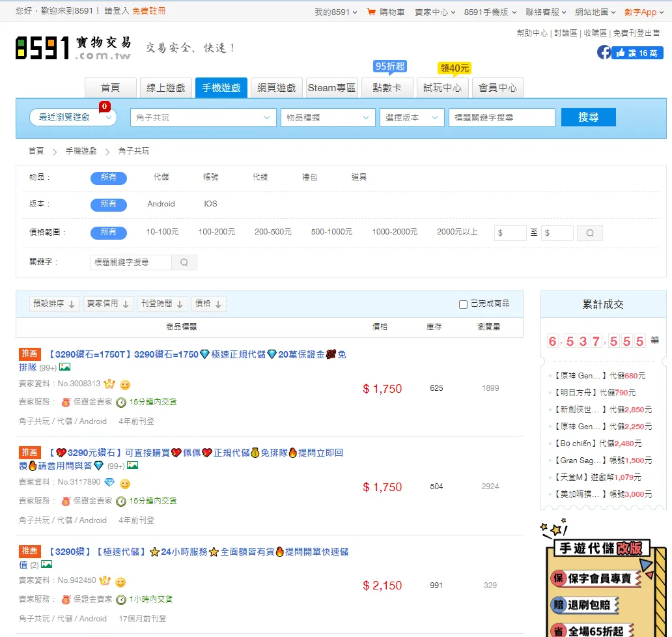Open image icon of second 3290元鑽石 listing
This screenshot has height=637, width=672.
132,465
